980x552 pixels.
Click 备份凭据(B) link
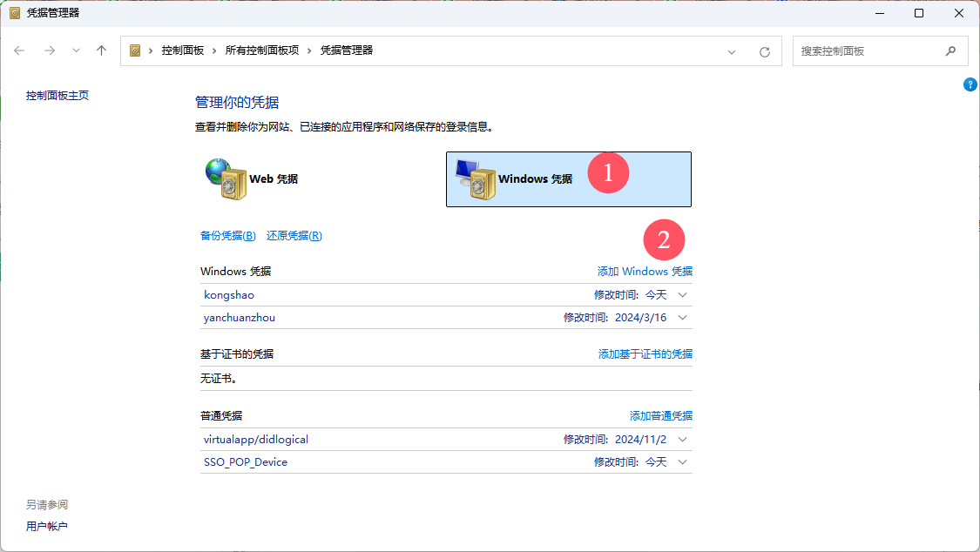point(227,235)
